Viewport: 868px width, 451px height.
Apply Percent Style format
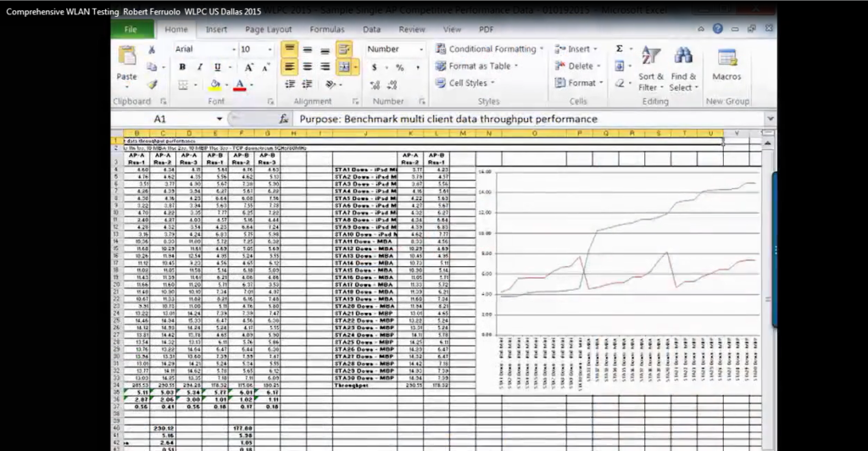400,67
